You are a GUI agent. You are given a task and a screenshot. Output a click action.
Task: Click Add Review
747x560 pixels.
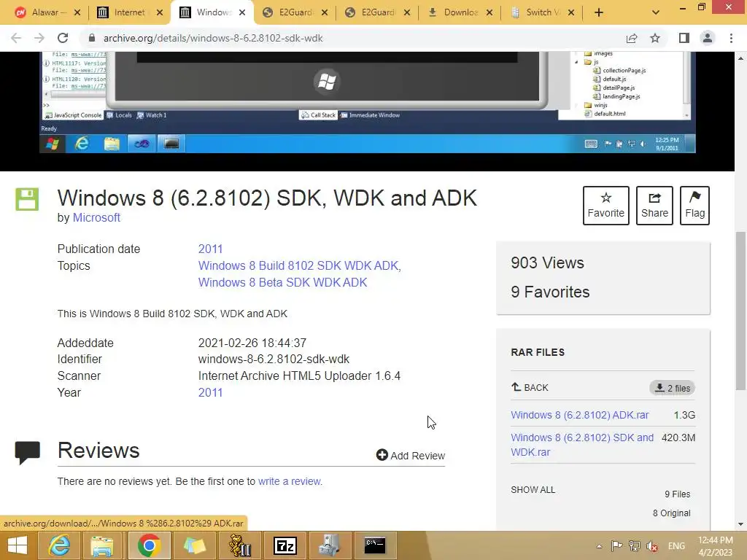tap(410, 456)
